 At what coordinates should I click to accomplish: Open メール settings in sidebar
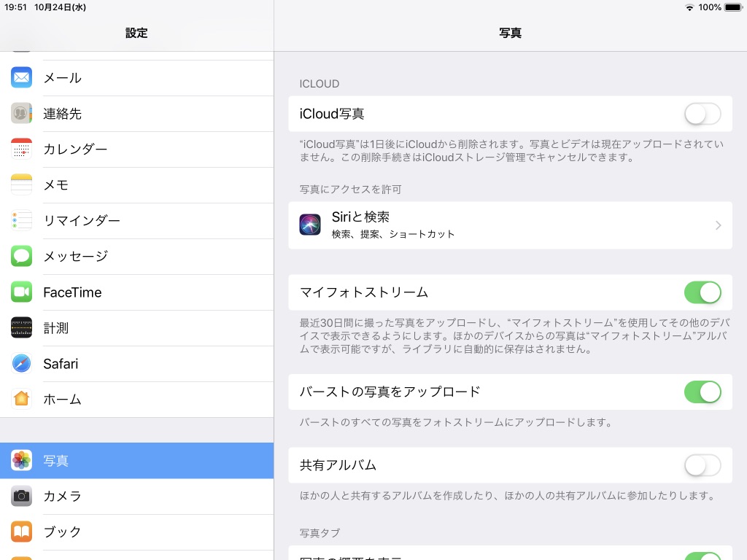coord(136,78)
